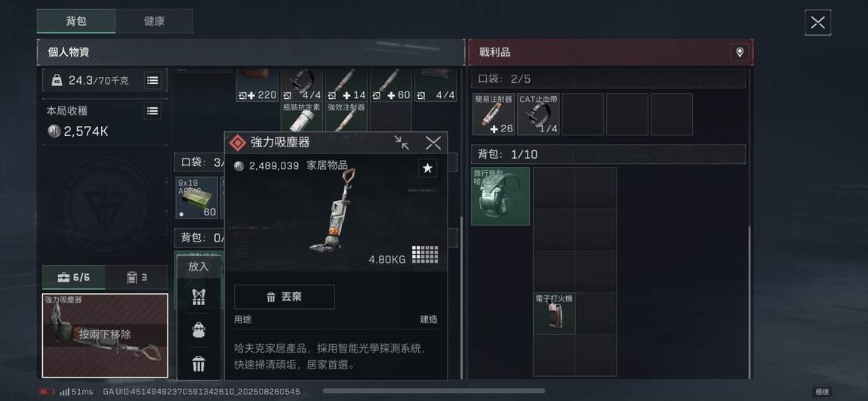Viewport: 868px width, 401px height.
Task: Click the map pin icon in 戰利品 header
Action: [x=739, y=53]
